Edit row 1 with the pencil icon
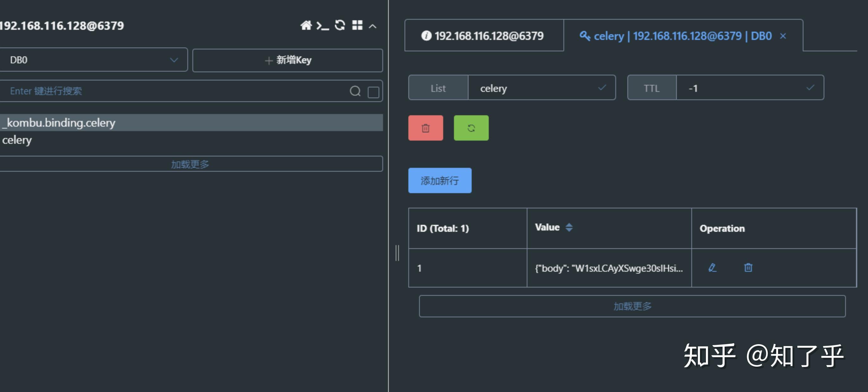 tap(712, 268)
